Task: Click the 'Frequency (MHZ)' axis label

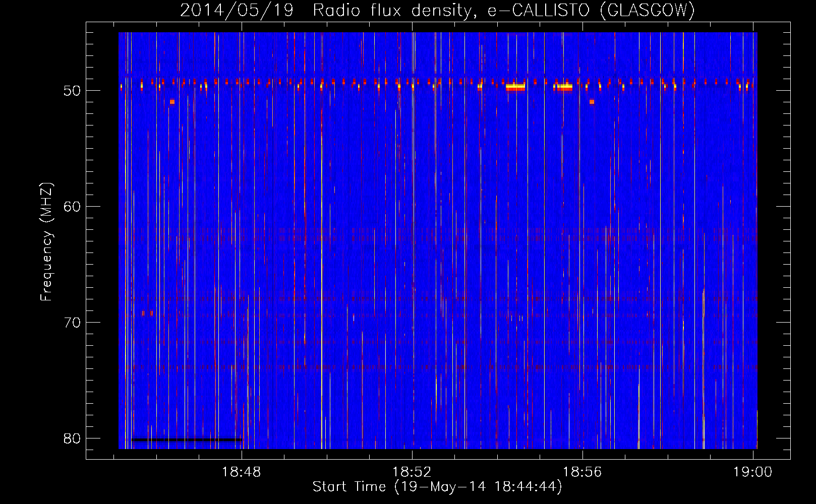Action: tap(46, 242)
